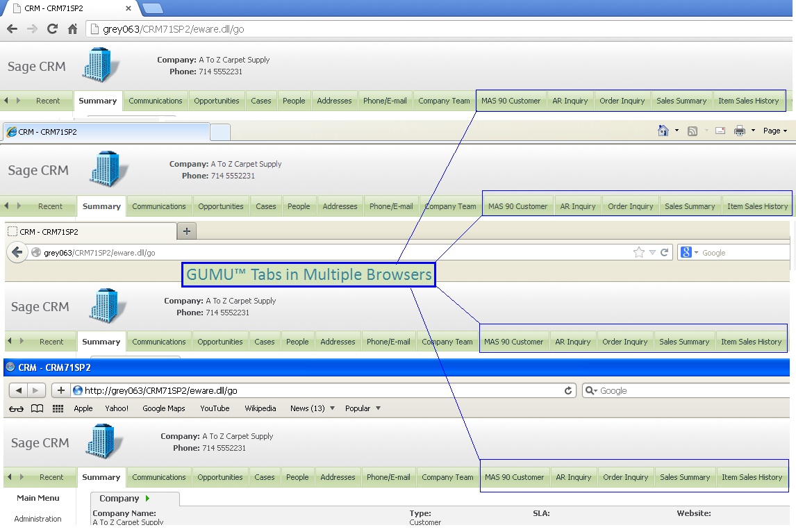796x532 pixels.
Task: Open the Safari search magnifier dropdown
Action: click(591, 390)
